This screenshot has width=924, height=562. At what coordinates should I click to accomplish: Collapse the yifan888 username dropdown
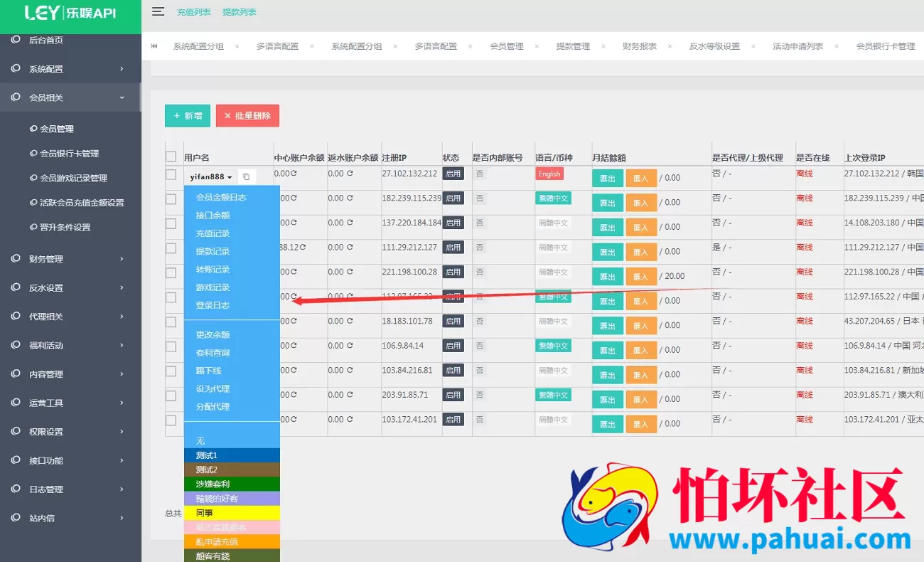[211, 176]
